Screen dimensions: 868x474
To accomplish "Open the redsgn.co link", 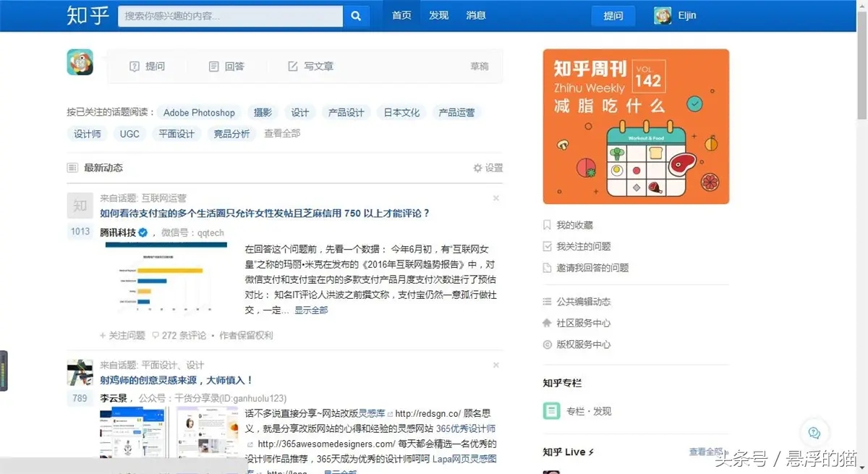I will pyautogui.click(x=427, y=414).
